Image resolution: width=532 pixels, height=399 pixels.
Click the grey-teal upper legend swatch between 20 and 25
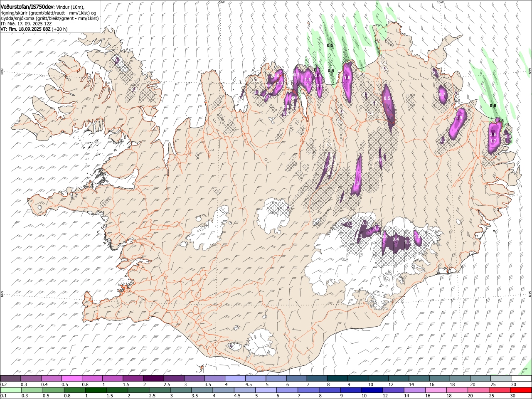click(x=480, y=378)
